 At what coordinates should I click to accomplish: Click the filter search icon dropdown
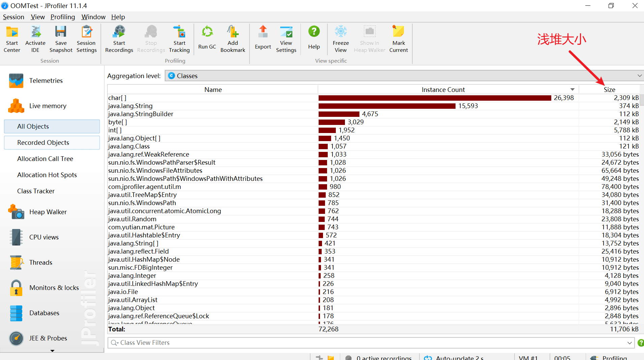coord(115,343)
